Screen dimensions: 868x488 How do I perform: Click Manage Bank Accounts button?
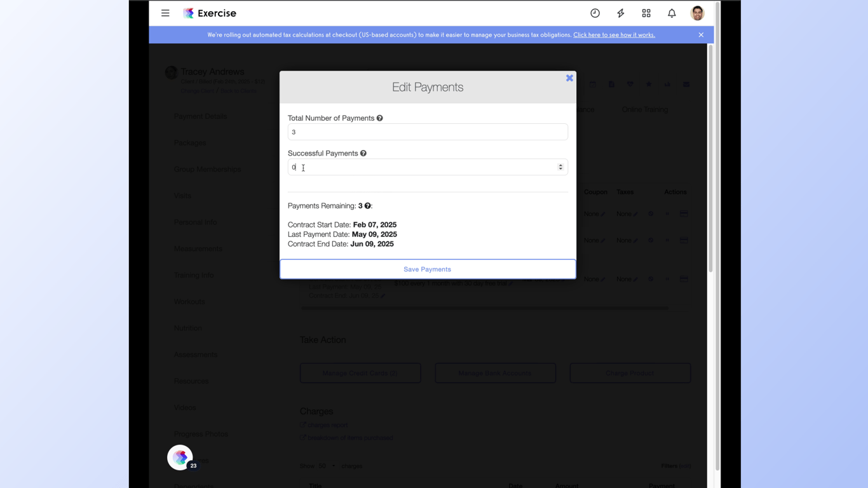click(x=495, y=373)
